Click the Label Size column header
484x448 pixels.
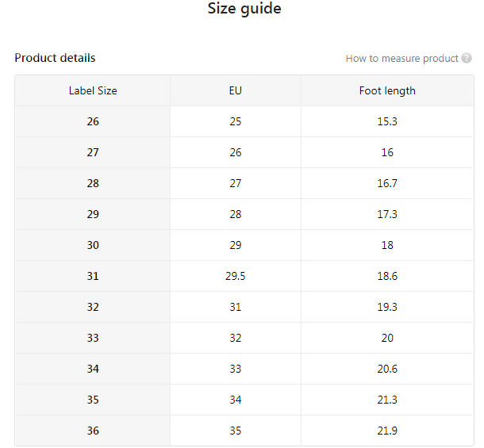93,91
